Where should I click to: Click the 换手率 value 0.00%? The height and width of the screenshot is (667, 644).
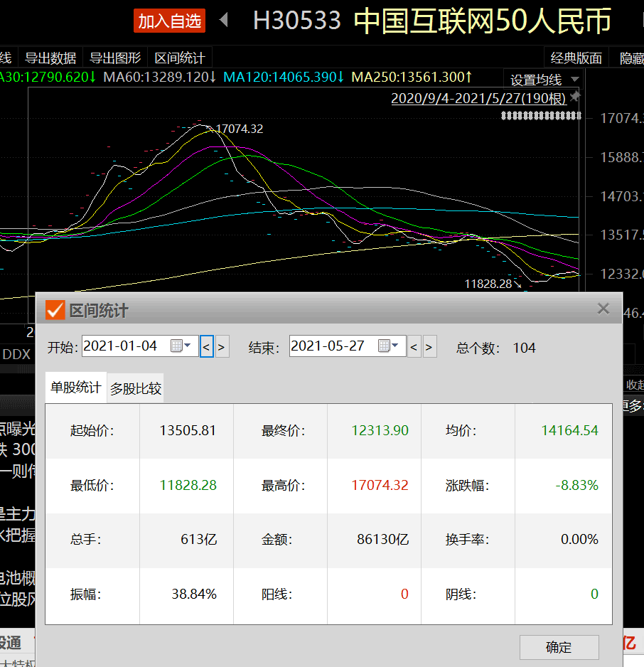pyautogui.click(x=579, y=540)
